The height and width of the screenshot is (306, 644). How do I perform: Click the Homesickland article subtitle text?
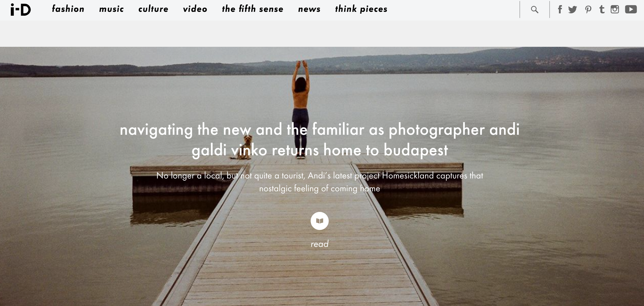pyautogui.click(x=320, y=182)
